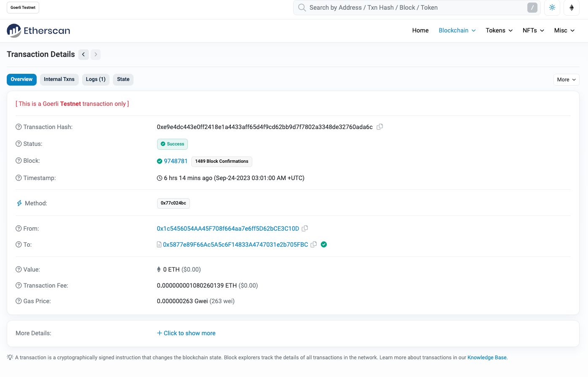The height and width of the screenshot is (377, 588).
Task: Click the transaction hash text
Action: pos(265,127)
